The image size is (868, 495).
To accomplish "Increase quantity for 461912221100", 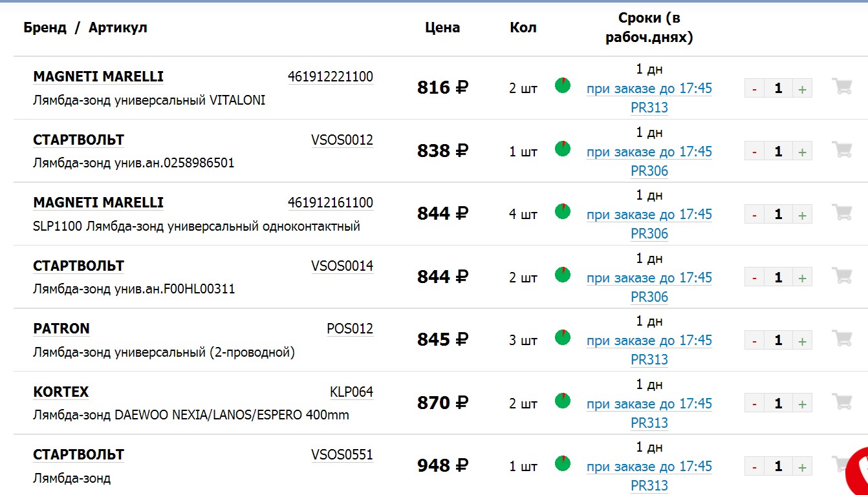I will click(x=802, y=89).
